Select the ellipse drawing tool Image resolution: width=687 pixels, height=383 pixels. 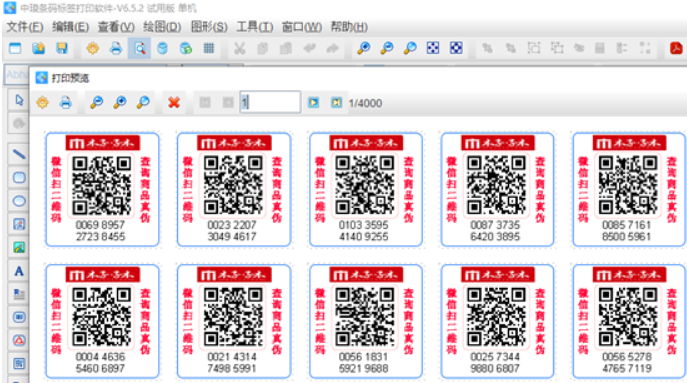19,201
